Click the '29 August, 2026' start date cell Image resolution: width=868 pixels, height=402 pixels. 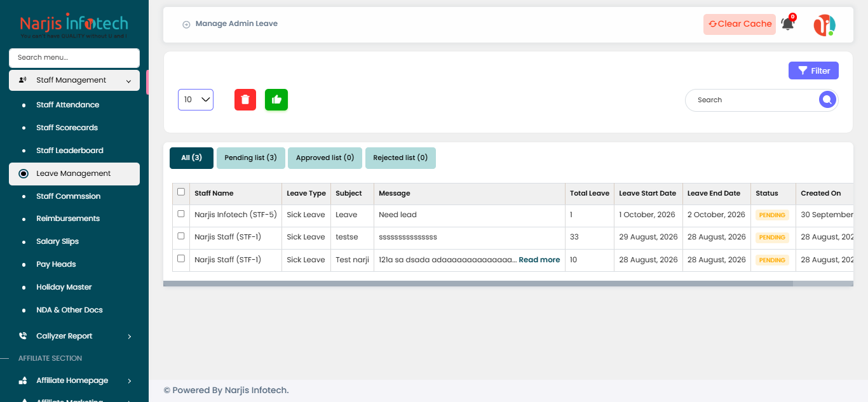(x=648, y=237)
